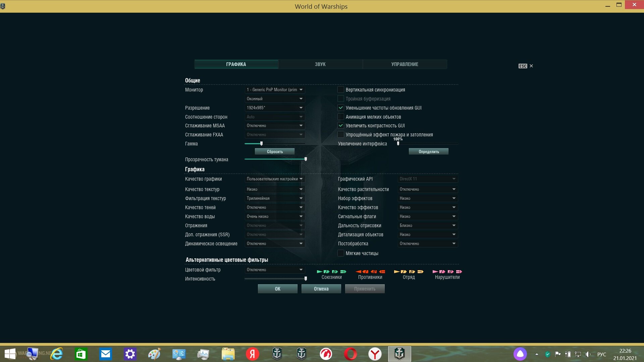Switch to the ЗВУК tab
The image size is (644, 362).
(320, 64)
